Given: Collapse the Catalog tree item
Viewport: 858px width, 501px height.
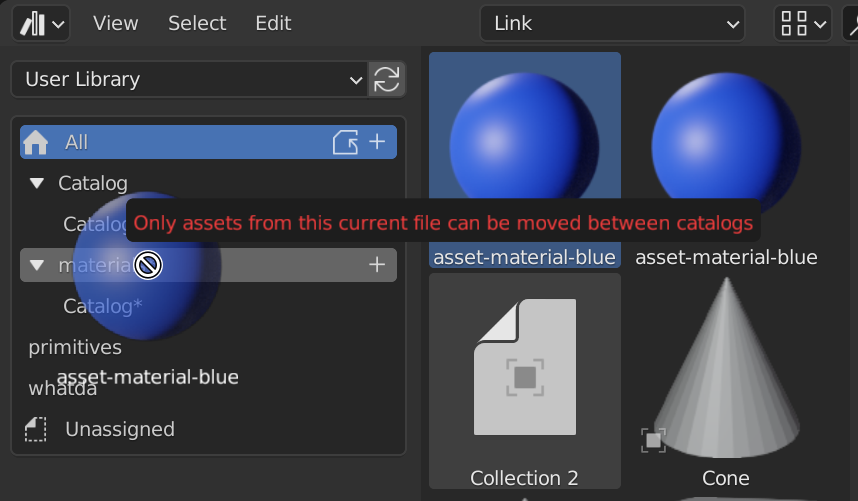Looking at the screenshot, I should pos(37,183).
